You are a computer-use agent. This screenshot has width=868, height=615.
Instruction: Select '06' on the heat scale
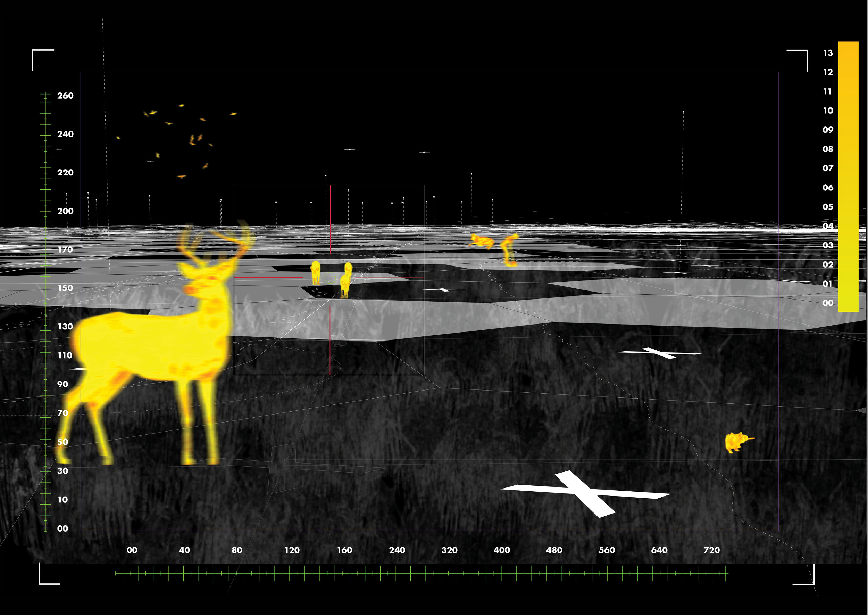click(x=828, y=188)
